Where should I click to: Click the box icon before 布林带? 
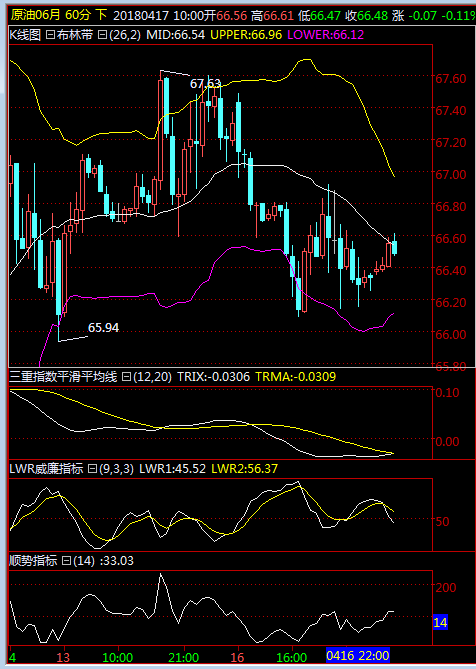50,35
